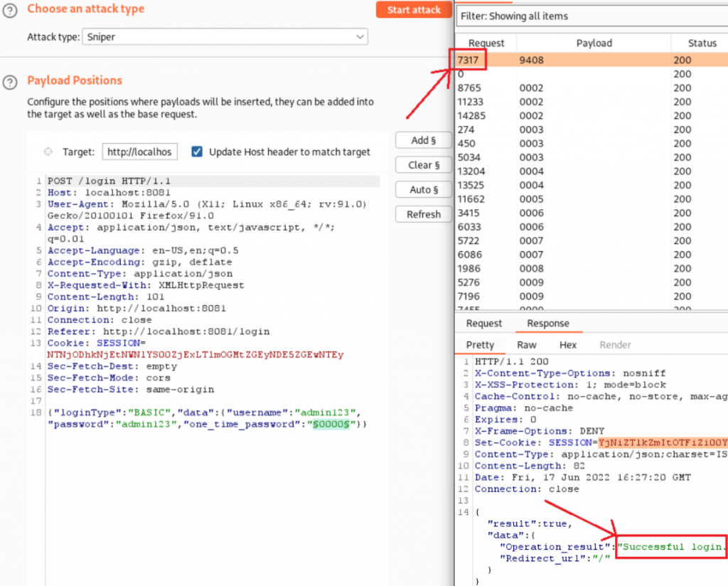This screenshot has width=728, height=586.
Task: Click the Filter: Showing all items bar
Action: tap(592, 16)
